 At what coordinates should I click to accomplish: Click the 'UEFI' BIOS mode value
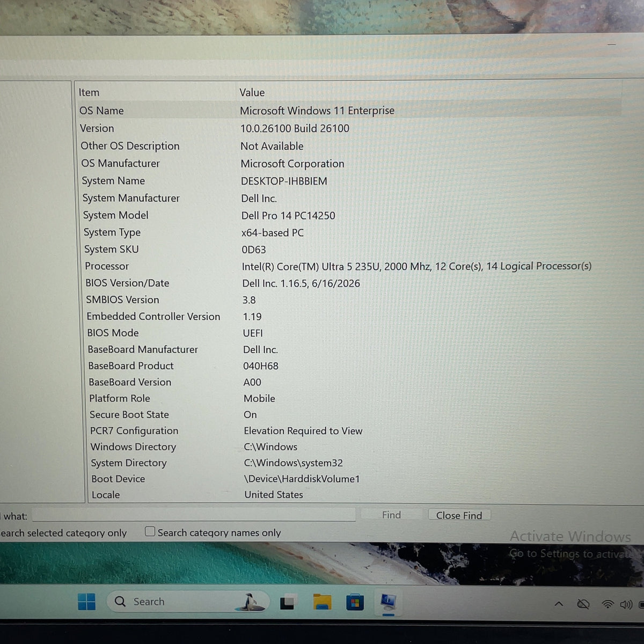point(253,333)
